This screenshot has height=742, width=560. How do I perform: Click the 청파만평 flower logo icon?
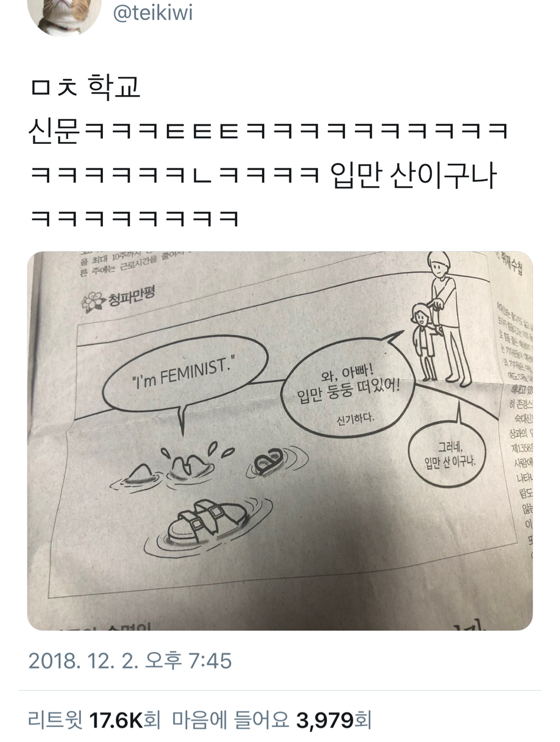tap(93, 302)
